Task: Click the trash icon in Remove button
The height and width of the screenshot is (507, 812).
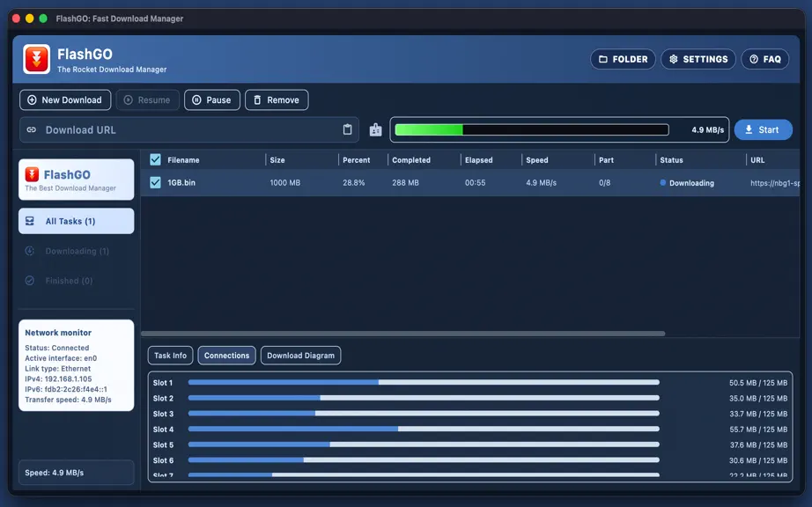Action: click(257, 99)
